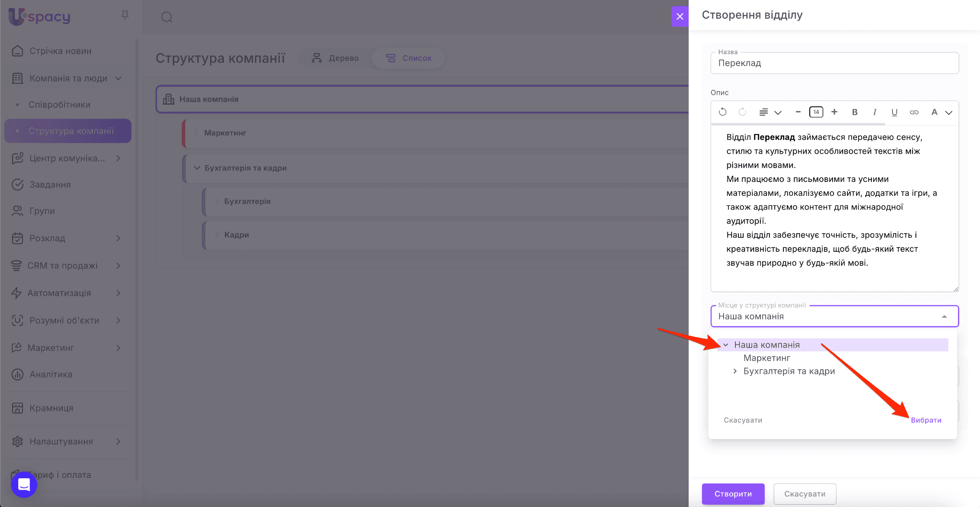Open text alignment dropdown in editor

tap(770, 112)
